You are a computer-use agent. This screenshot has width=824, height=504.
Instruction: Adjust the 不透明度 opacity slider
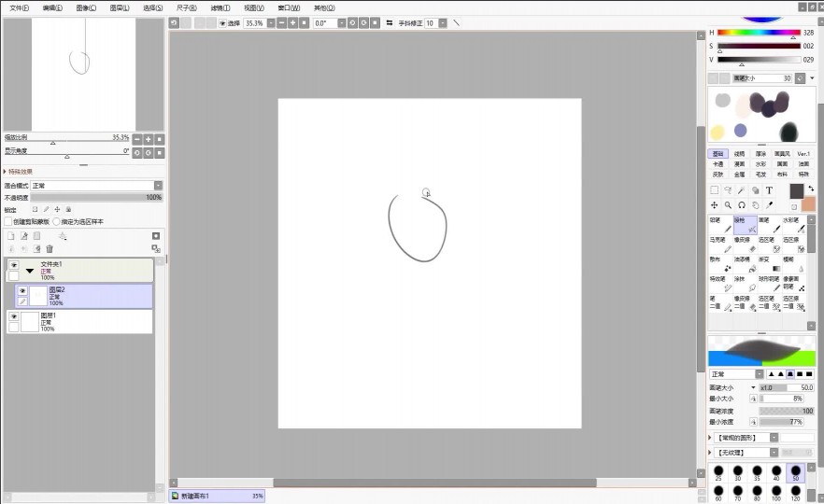point(96,198)
